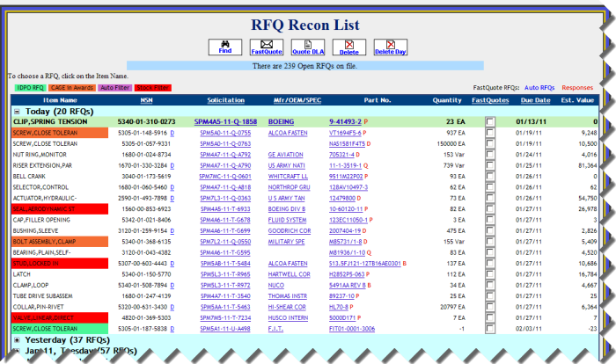This screenshot has width=616, height=364.
Task: Tick FastQuote checkbox for BUSHING,SLEEVE row
Action: point(490,231)
